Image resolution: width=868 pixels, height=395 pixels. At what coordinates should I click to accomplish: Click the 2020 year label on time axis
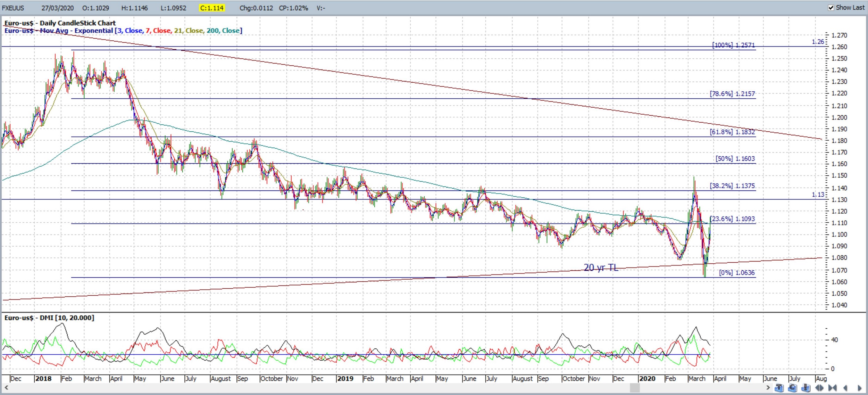[648, 378]
